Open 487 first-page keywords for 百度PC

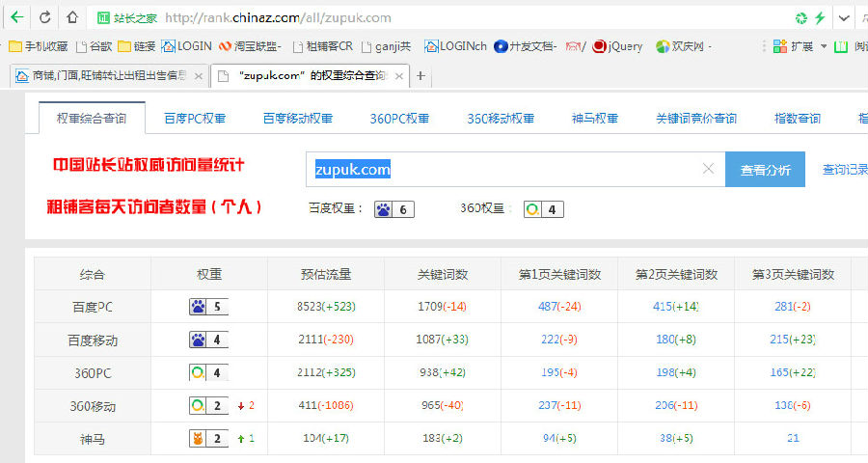(x=547, y=307)
